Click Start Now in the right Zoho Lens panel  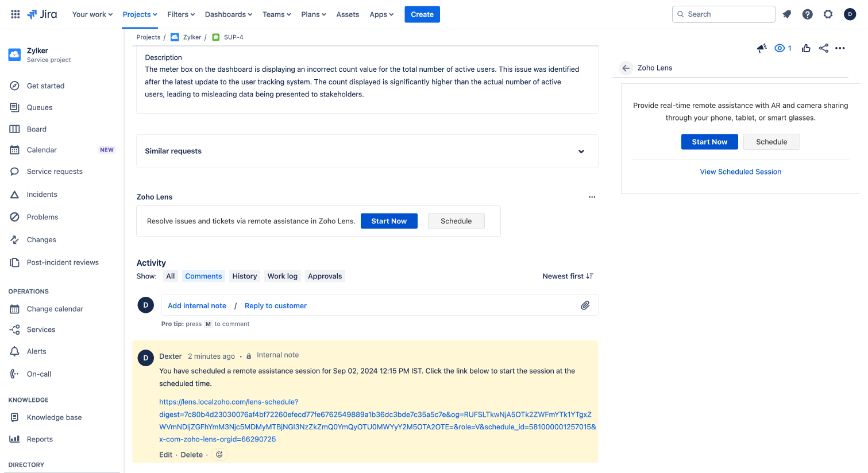point(709,142)
